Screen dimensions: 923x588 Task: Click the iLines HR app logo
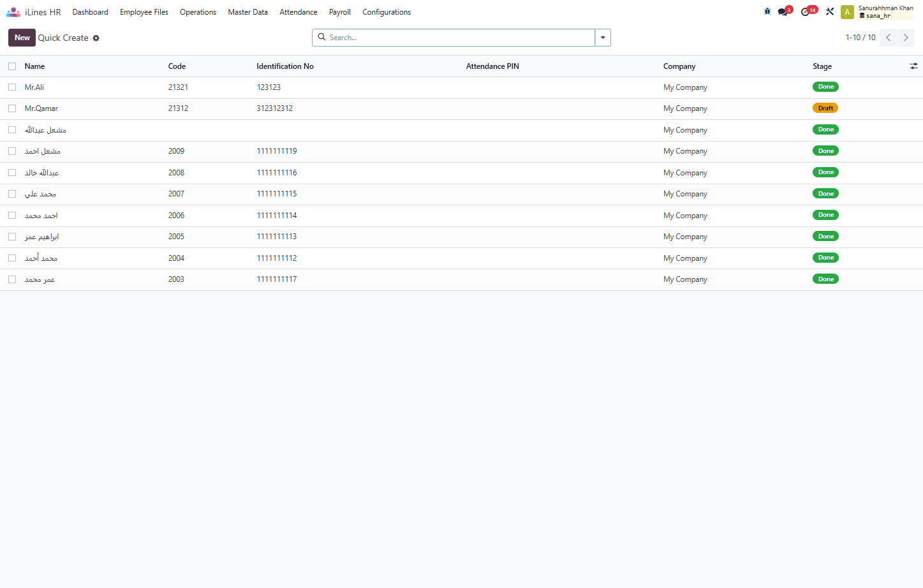pos(13,12)
